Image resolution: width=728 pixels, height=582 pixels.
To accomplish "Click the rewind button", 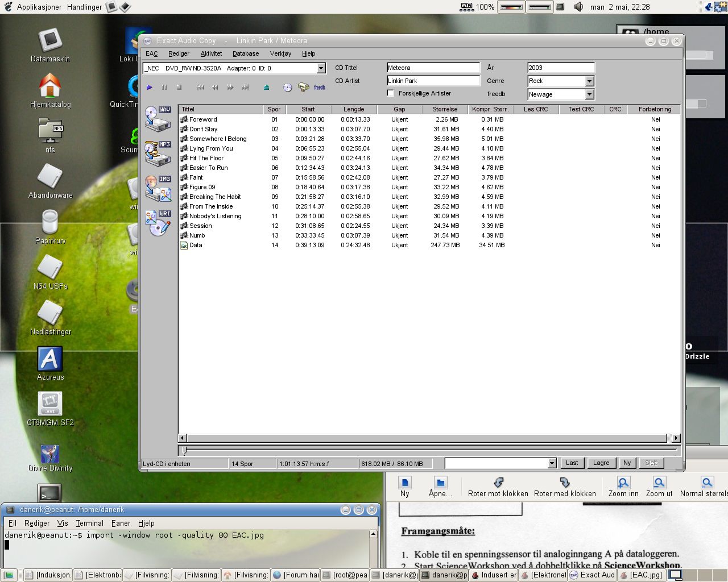I will click(x=215, y=88).
